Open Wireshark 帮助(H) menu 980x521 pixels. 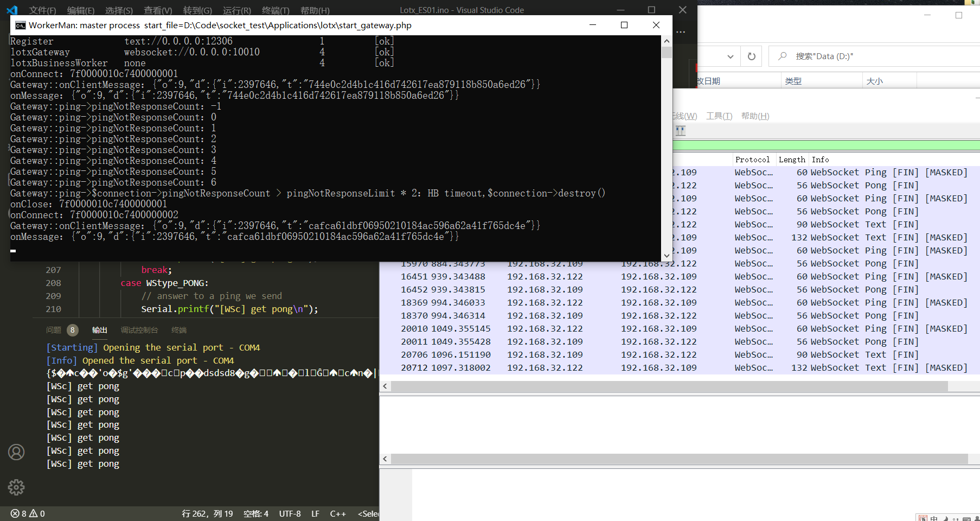(x=755, y=116)
